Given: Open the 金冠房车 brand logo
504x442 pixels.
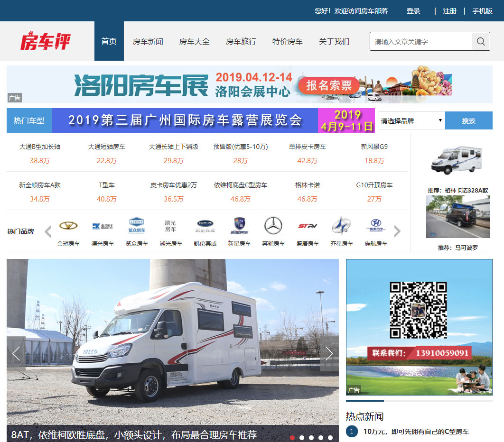Looking at the screenshot, I should coord(68,226).
